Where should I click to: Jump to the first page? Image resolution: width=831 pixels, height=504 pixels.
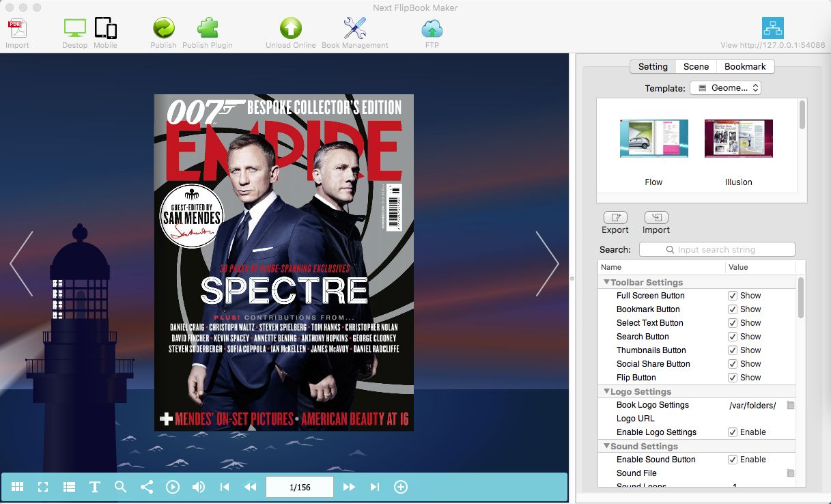click(225, 487)
